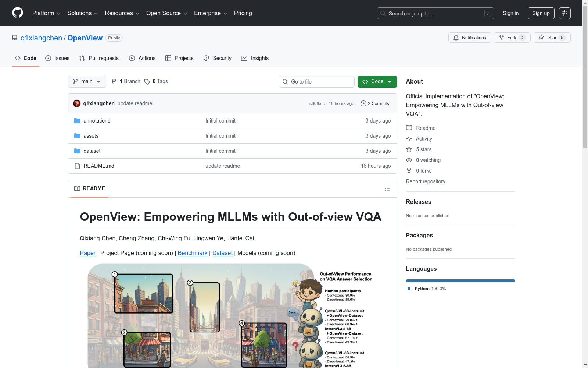Switch to the Security tab

[217, 58]
